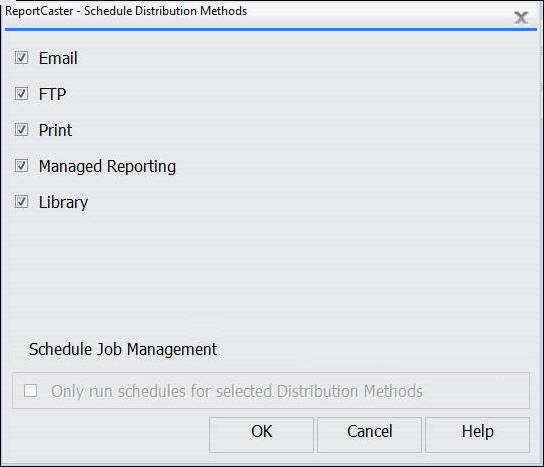The width and height of the screenshot is (544, 467).
Task: Uncheck the Managed Reporting checkbox
Action: (x=21, y=165)
